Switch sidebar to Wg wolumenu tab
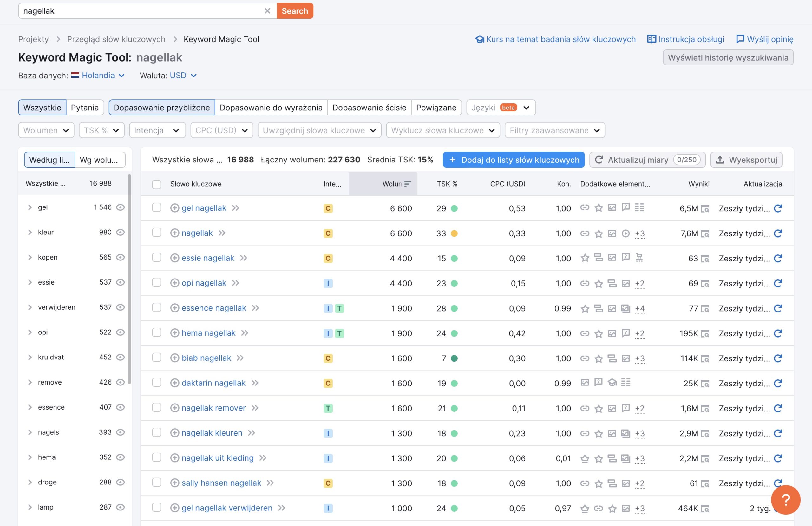 100,160
